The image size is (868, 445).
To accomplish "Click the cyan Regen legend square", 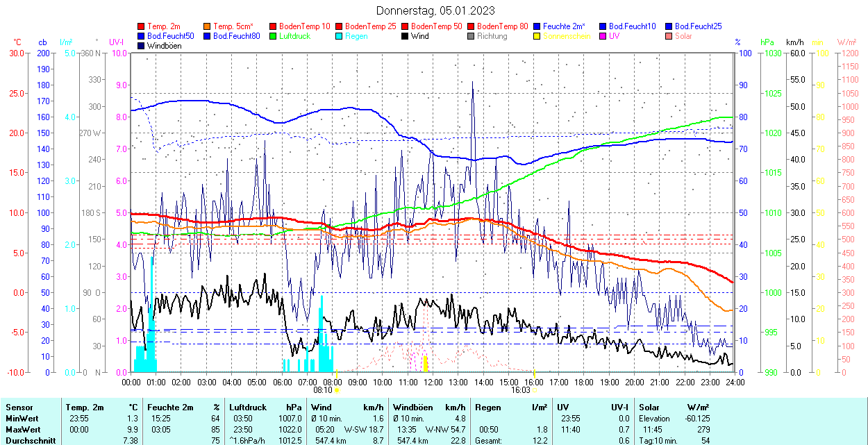I will (339, 36).
